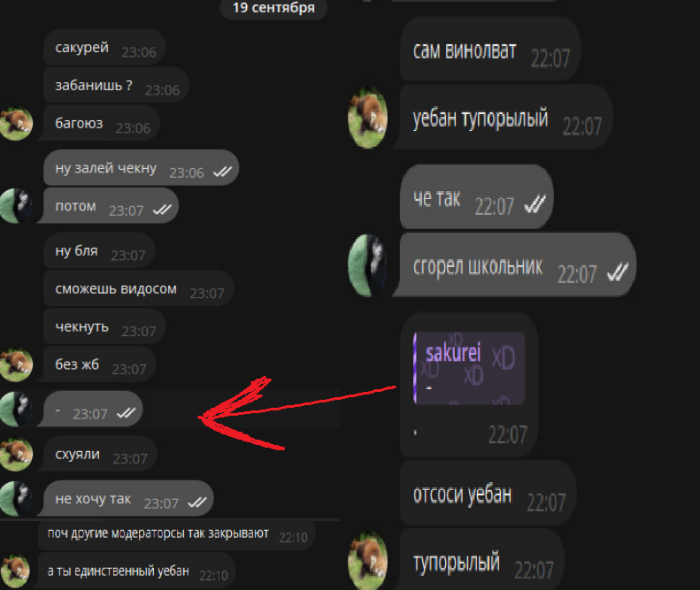
Task: Click the 'сможешь видосом' message bubble
Action: click(x=138, y=288)
